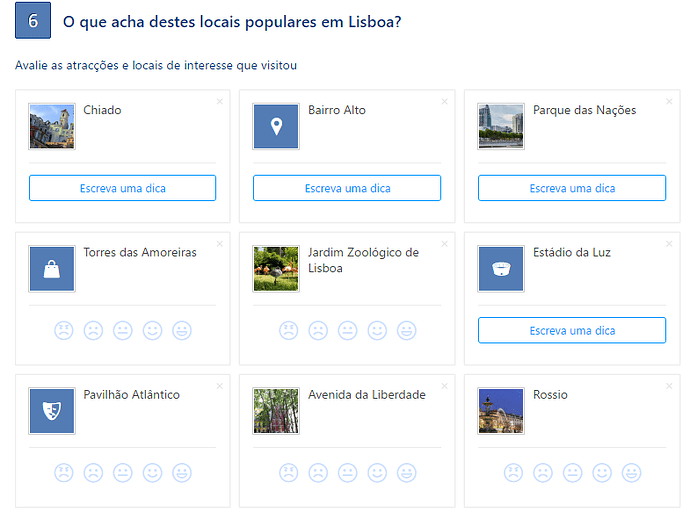Viewport: 690px width, 512px height.
Task: Click the location pin icon for Bairro Alto
Action: 276,127
